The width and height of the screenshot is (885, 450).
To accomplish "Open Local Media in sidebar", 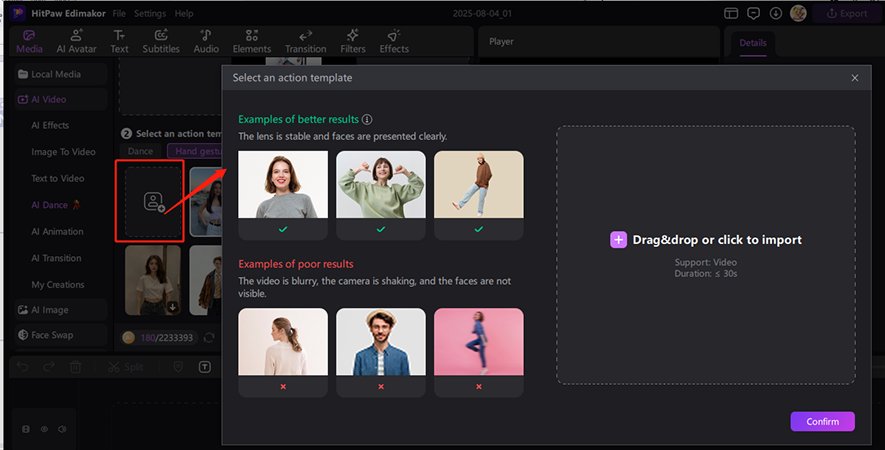I will pos(61,74).
